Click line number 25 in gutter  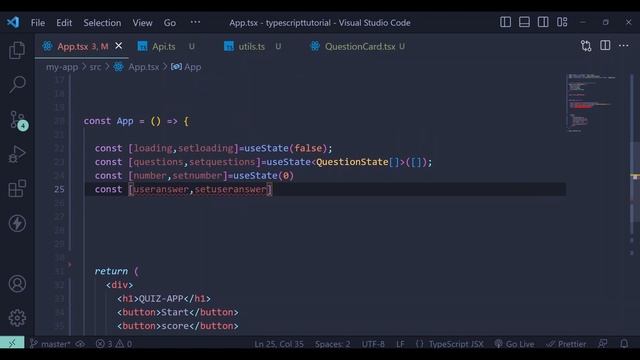tap(59, 189)
